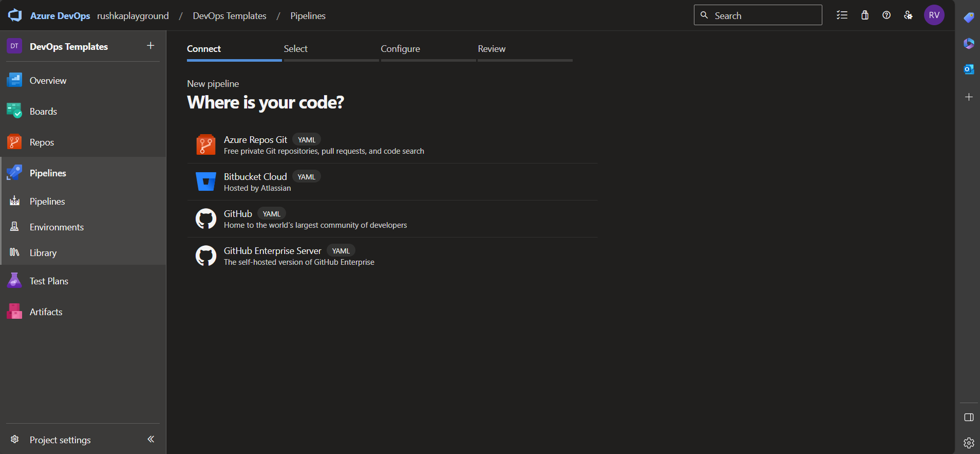This screenshot has width=980, height=454.
Task: Choose GitHub Enterprise Server option
Action: [392, 256]
